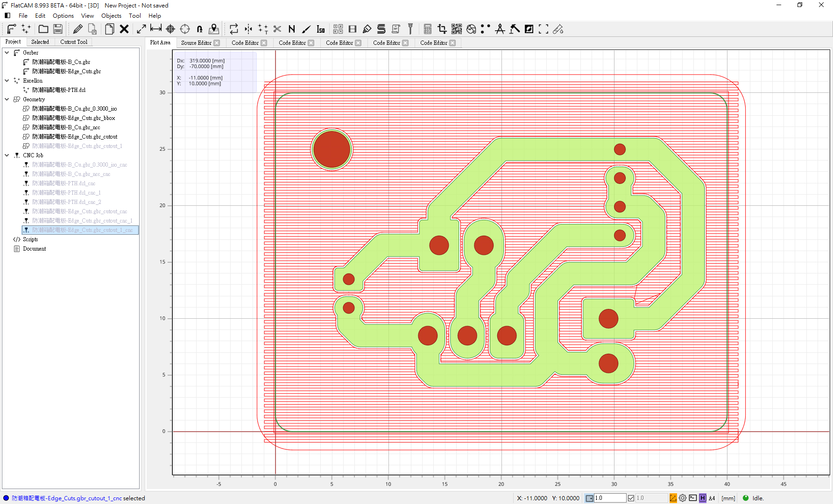Image resolution: width=833 pixels, height=504 pixels.
Task: Click the Delete object X icon
Action: point(124,29)
